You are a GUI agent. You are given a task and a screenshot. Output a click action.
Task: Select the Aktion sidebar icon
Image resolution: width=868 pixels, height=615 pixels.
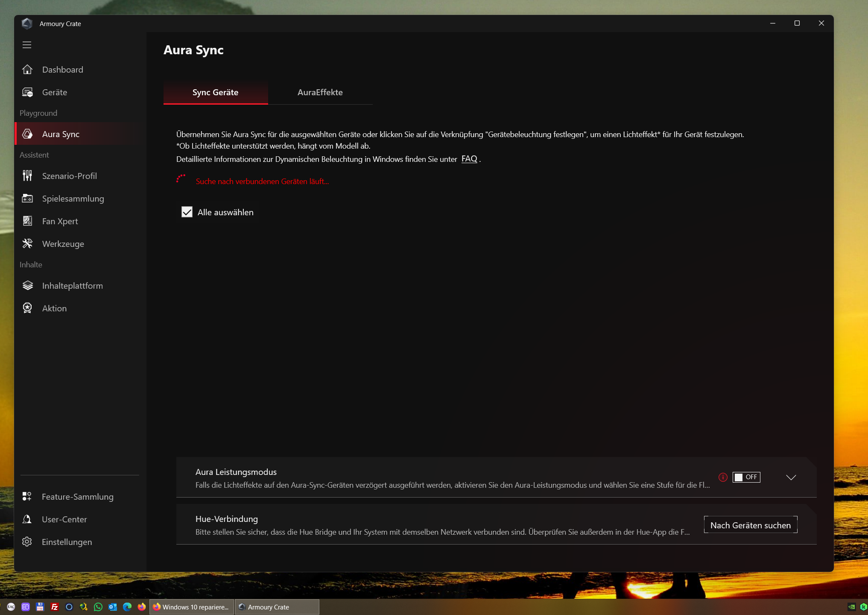tap(27, 308)
